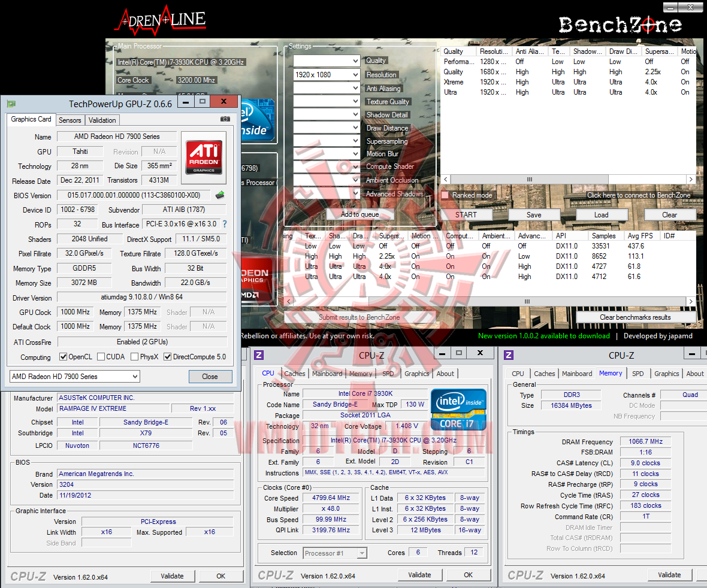
Task: Open the Motion Blur dropdown
Action: tap(327, 154)
